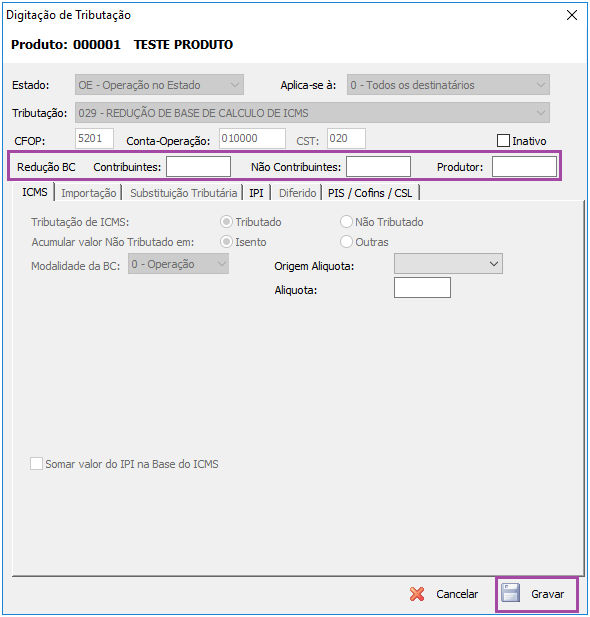Click the CFOP field
Screen dimensions: 590x617
click(x=94, y=139)
